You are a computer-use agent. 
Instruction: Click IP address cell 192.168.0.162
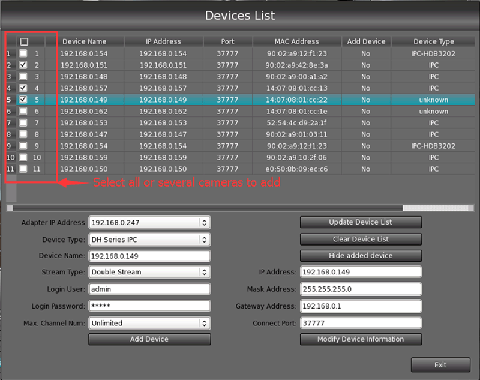163,111
